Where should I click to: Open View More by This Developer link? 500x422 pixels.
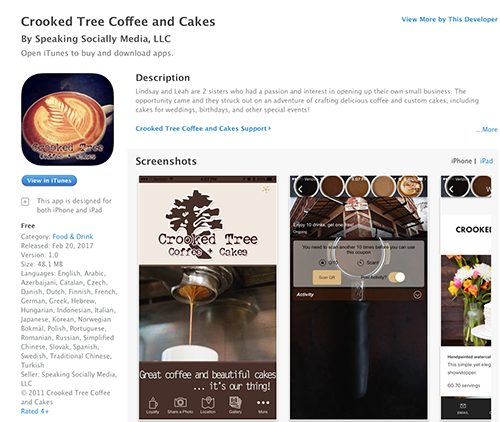pyautogui.click(x=449, y=19)
